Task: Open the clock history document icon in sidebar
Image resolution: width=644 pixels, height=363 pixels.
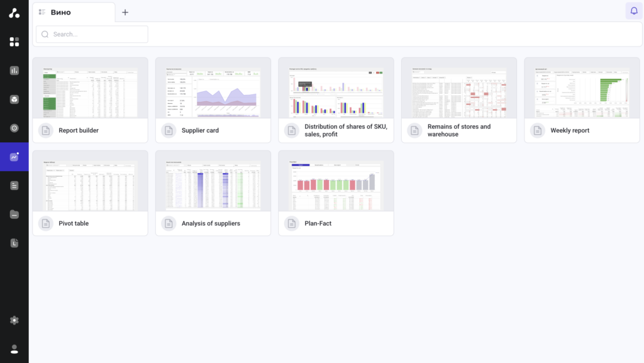Action: coord(14,243)
